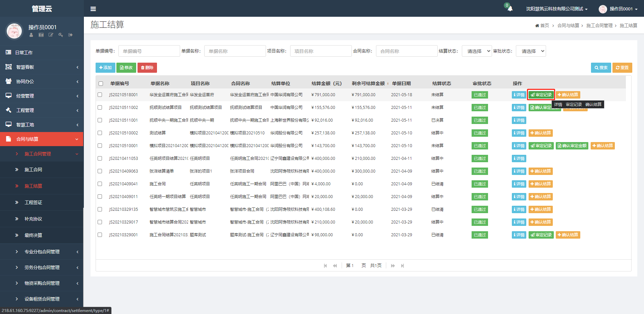Focus the 单据名称 input field
This screenshot has width=644, height=314.
235,51
